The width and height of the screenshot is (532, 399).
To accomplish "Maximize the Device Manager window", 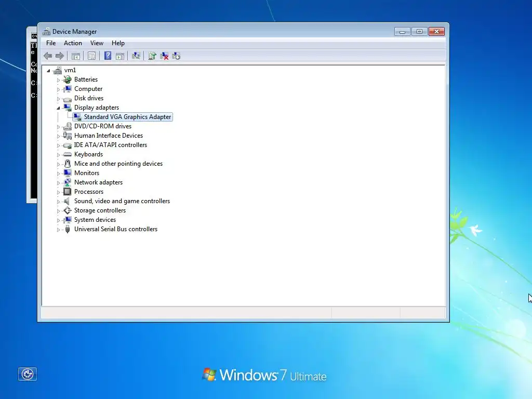I will pos(419,32).
